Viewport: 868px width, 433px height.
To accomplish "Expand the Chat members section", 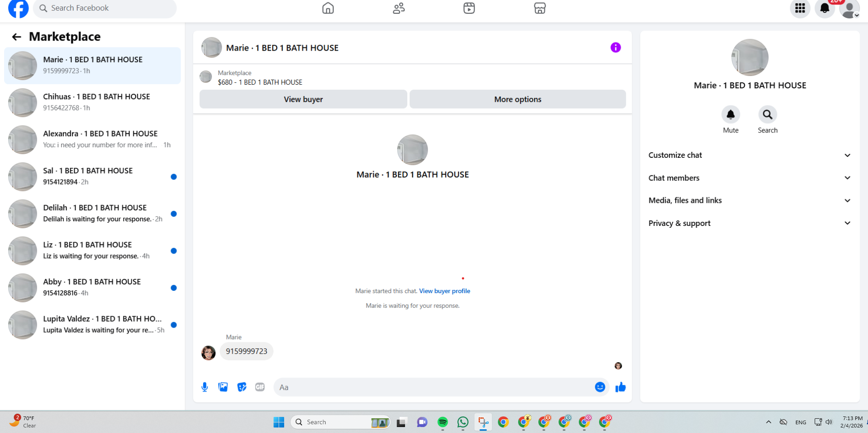I will click(750, 178).
